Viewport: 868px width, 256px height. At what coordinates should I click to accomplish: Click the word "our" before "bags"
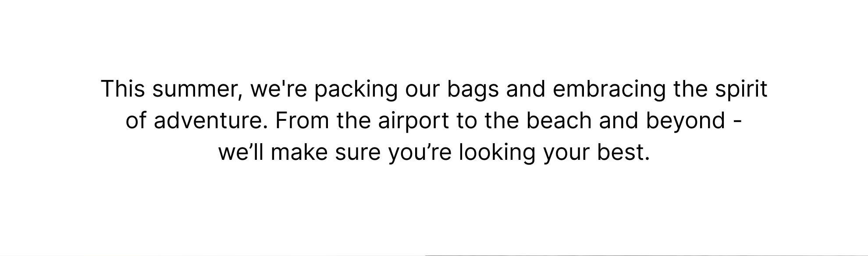422,91
